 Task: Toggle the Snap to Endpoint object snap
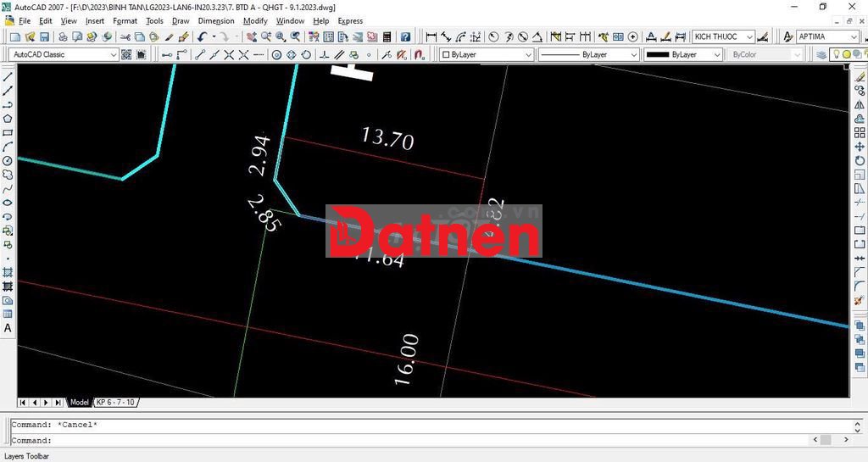click(200, 54)
